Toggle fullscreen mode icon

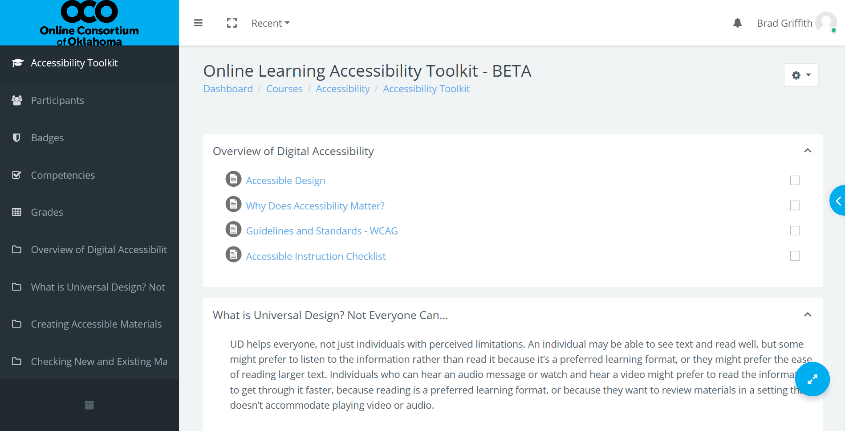point(232,23)
